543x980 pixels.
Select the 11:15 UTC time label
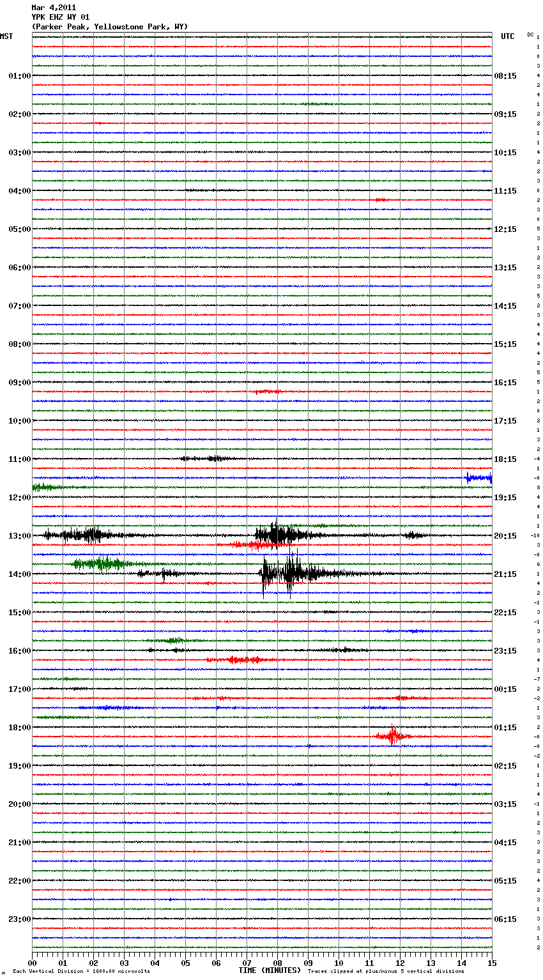point(505,191)
